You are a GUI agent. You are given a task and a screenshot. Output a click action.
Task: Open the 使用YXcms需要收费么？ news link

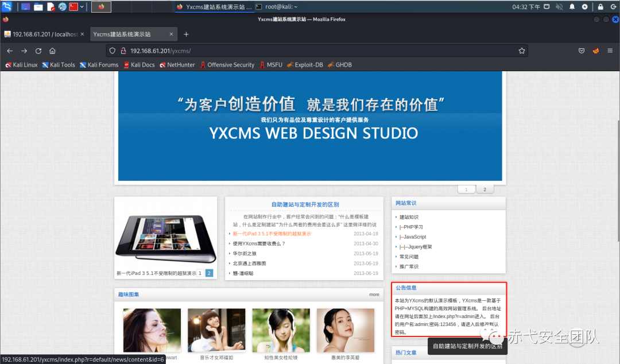pos(259,244)
